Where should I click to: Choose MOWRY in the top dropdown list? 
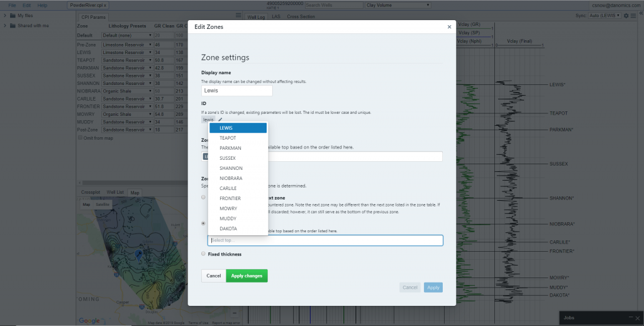point(238,208)
